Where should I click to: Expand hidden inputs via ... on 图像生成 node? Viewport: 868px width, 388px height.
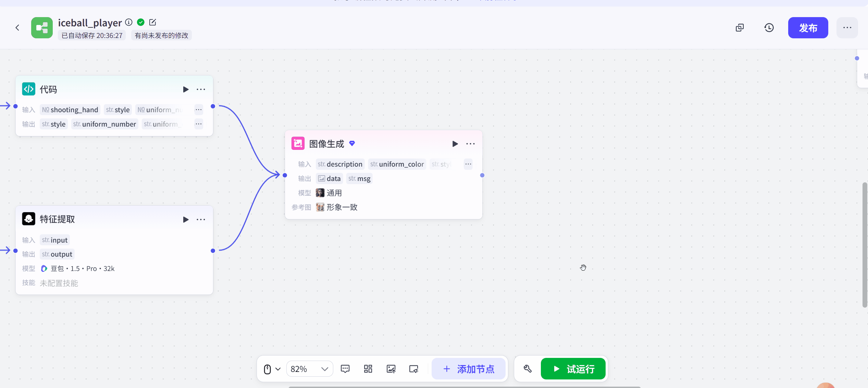click(x=468, y=164)
